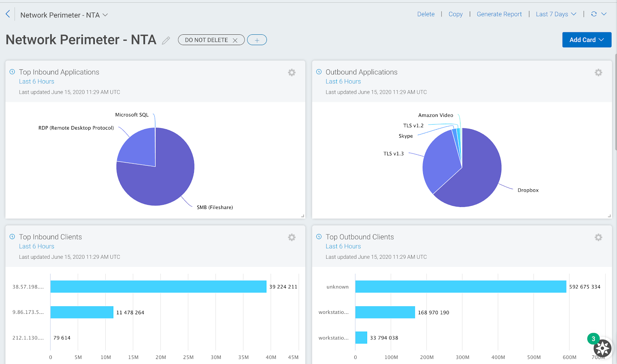Click the Delete link

(x=426, y=14)
